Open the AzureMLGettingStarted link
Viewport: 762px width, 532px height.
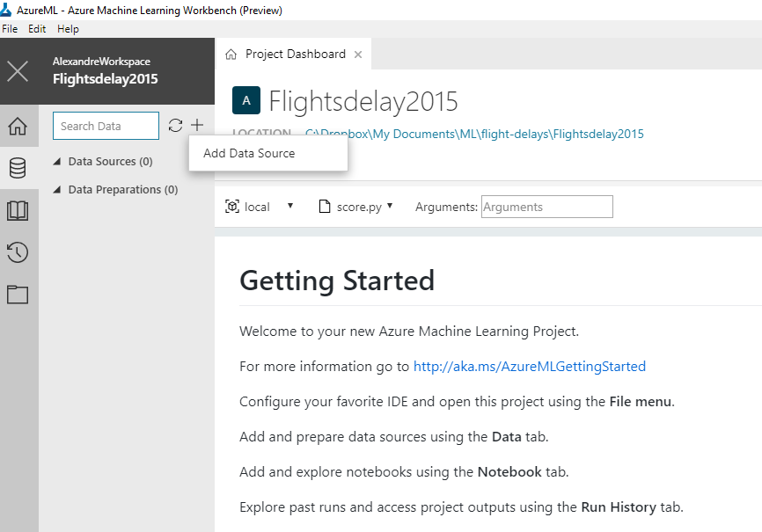pyautogui.click(x=530, y=367)
